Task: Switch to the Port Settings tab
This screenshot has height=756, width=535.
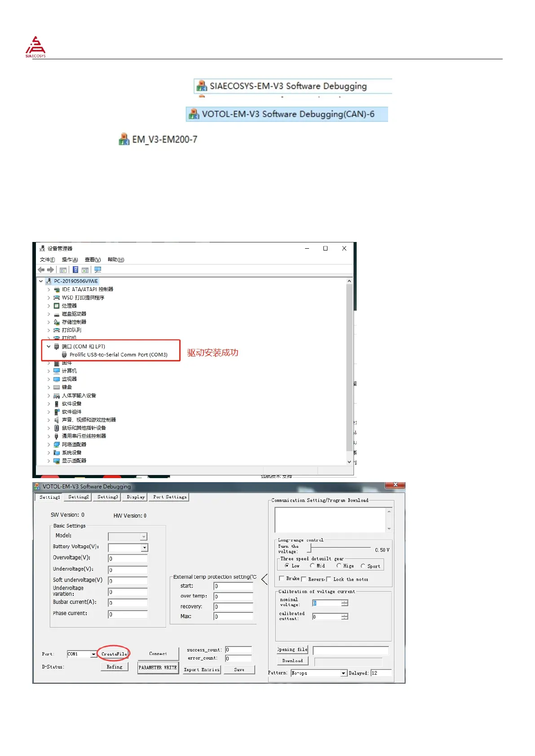Action: (x=170, y=497)
